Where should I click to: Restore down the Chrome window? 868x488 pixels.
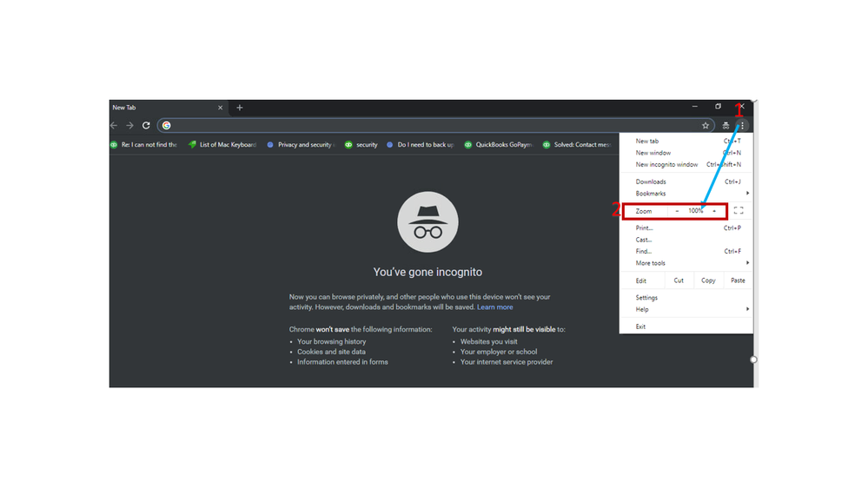pos(718,106)
